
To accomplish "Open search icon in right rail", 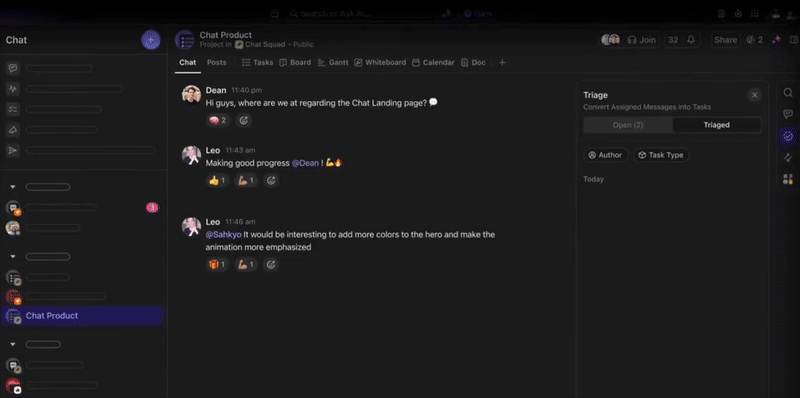I will [788, 92].
